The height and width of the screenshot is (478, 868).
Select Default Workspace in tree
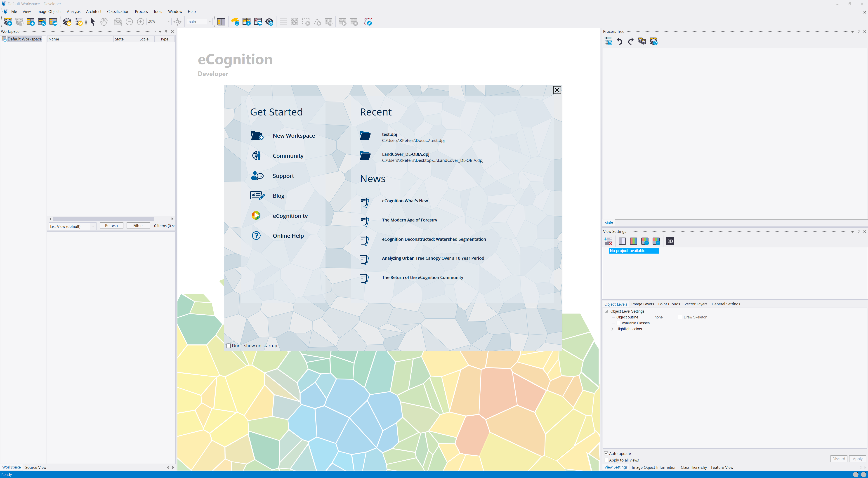(24, 39)
